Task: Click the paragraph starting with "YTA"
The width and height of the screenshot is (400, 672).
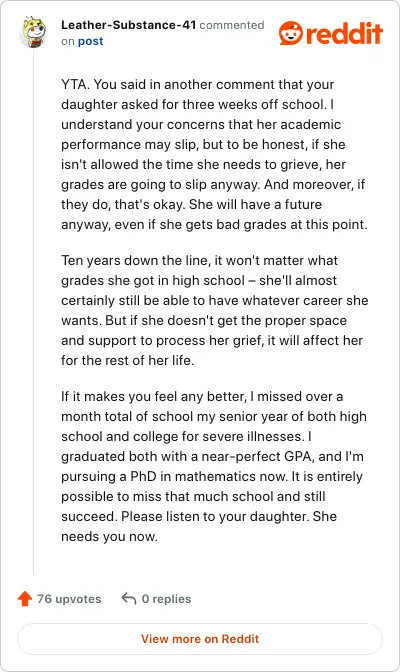Action: tap(214, 154)
